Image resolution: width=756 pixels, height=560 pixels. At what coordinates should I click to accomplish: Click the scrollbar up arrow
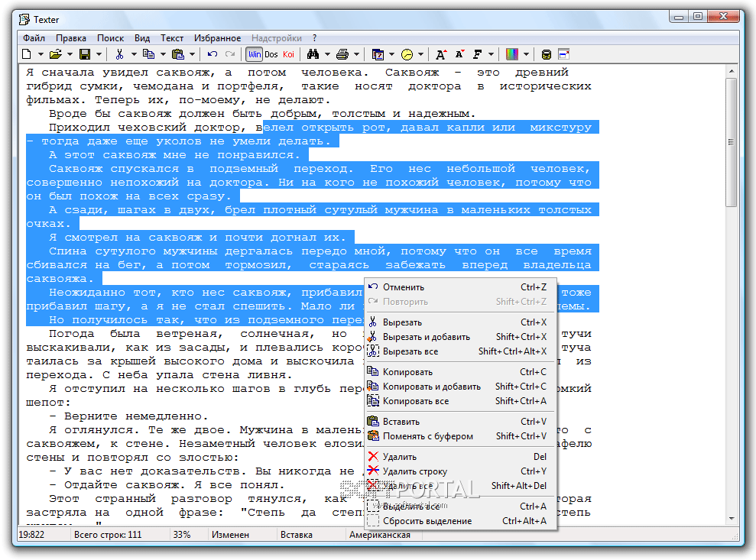(732, 71)
